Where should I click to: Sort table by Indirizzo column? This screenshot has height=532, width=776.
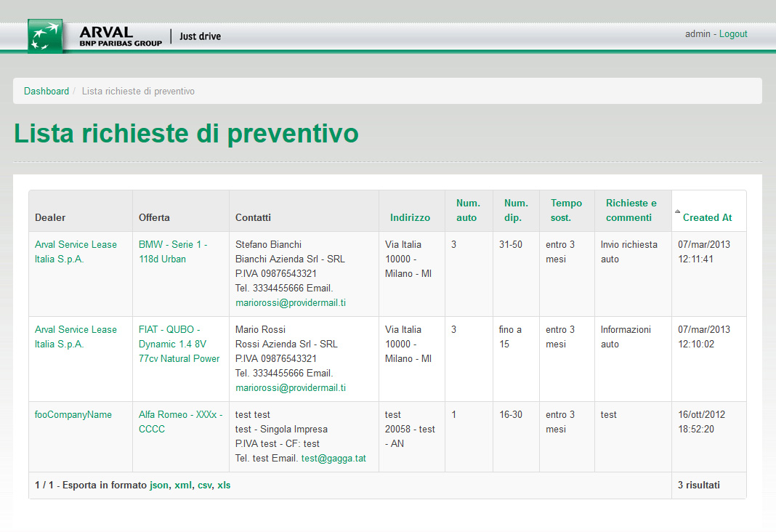point(410,217)
